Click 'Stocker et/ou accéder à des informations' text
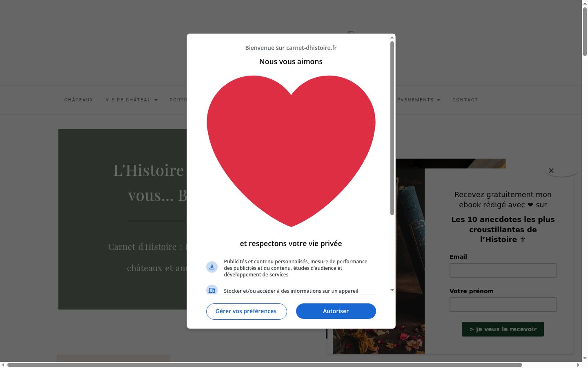 click(291, 291)
